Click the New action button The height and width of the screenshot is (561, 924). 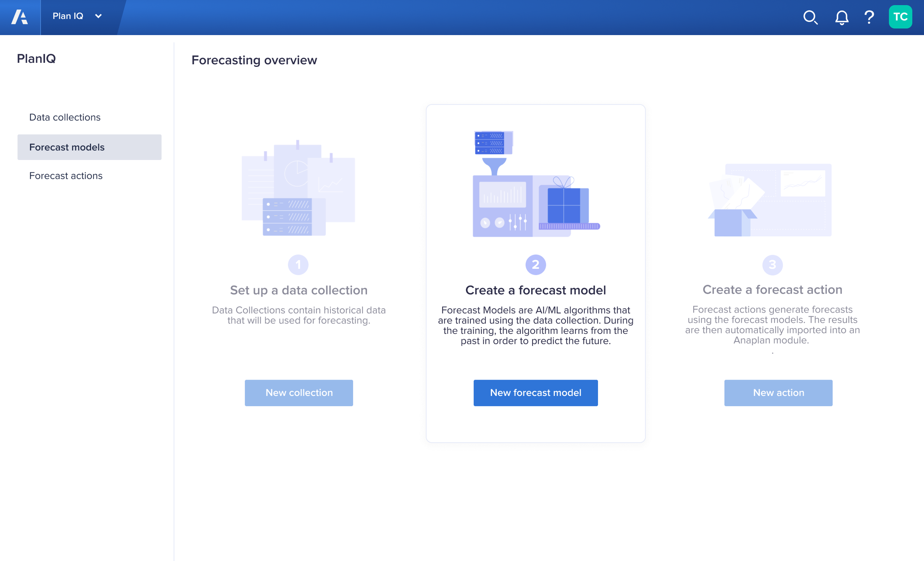[778, 393]
